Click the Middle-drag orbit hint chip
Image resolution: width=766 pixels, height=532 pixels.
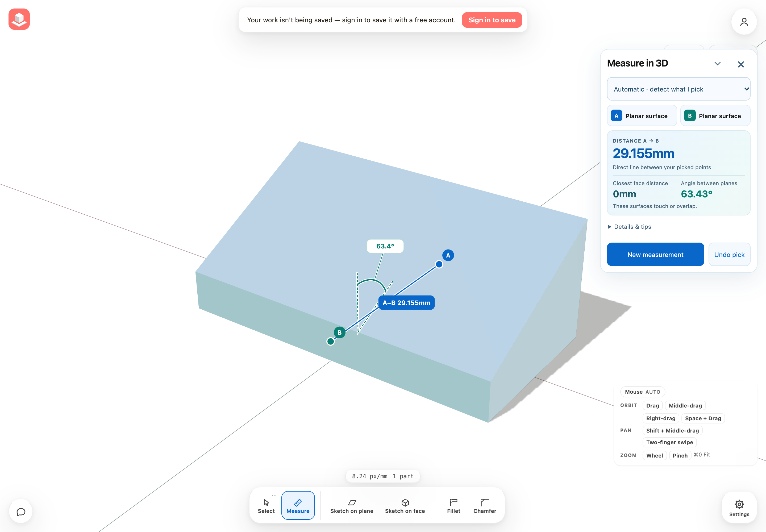685,405
